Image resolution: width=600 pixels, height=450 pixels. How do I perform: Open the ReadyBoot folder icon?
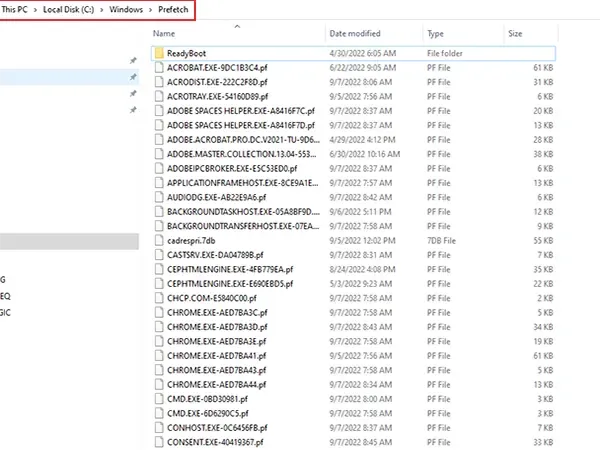(x=160, y=53)
